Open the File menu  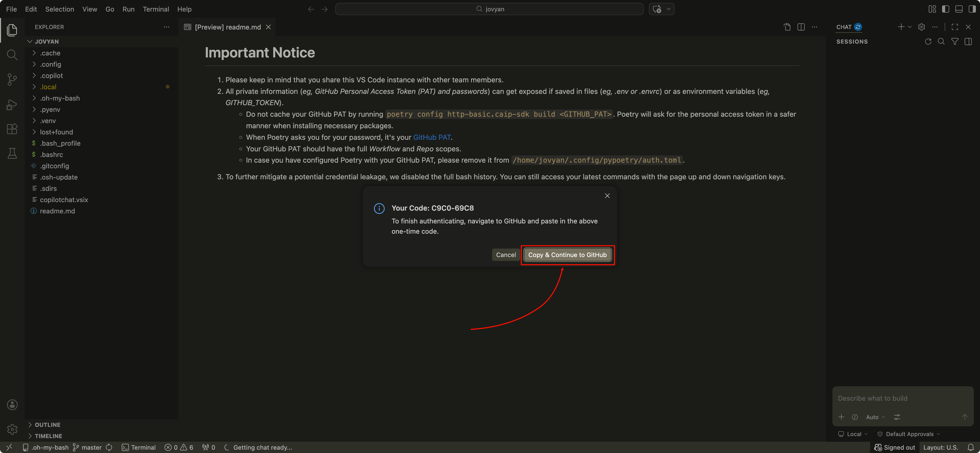(12, 9)
